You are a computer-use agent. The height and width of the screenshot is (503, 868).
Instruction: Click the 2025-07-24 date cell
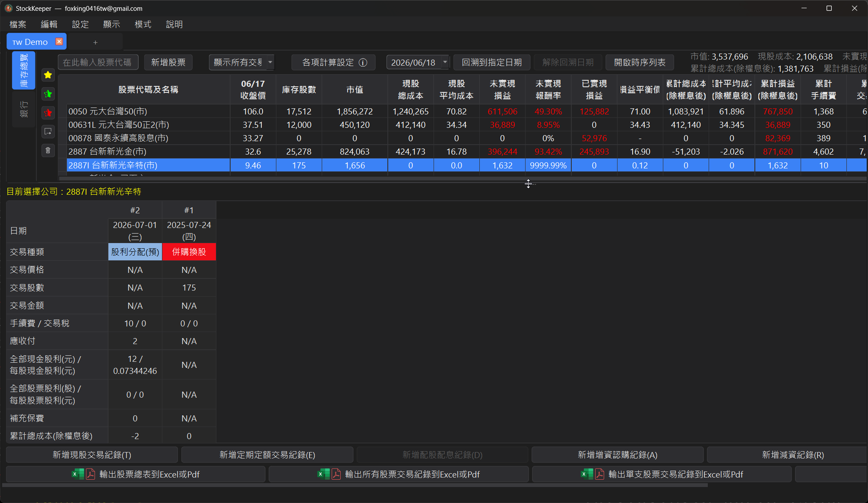tap(189, 231)
